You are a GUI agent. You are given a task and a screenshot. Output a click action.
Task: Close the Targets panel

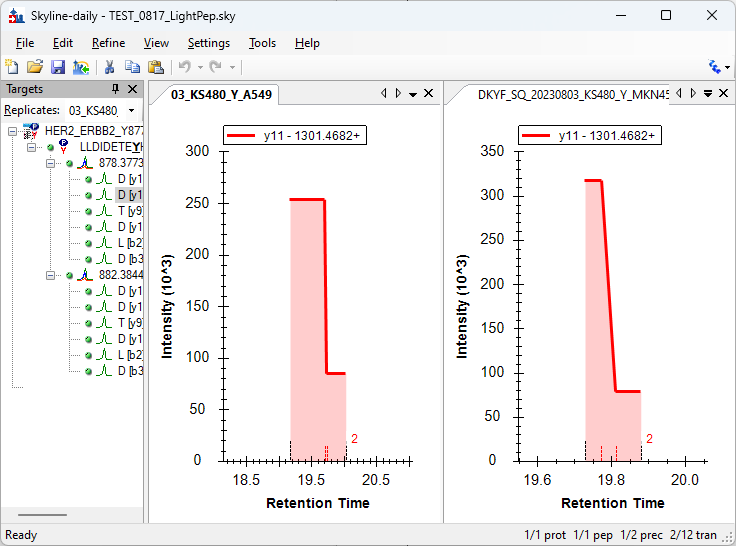pyautogui.click(x=133, y=90)
